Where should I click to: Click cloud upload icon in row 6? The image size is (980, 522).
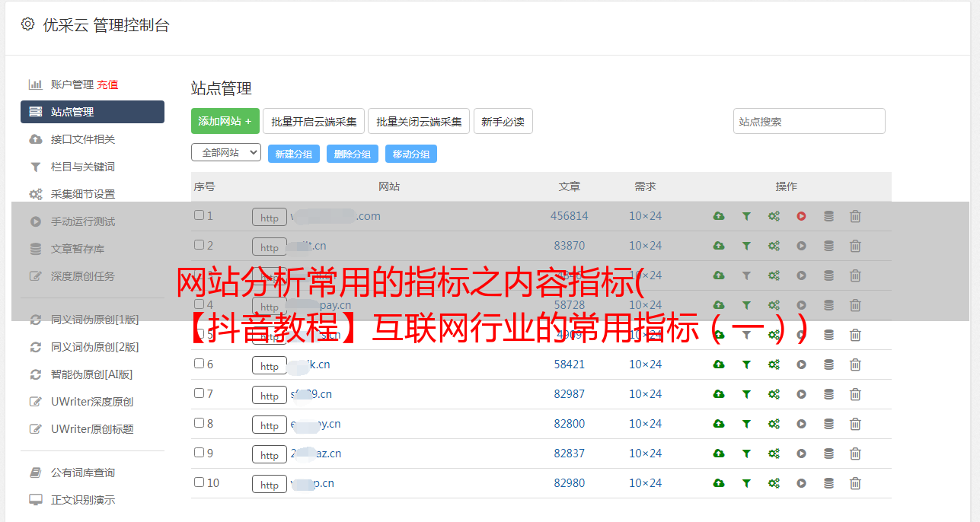[x=719, y=364]
